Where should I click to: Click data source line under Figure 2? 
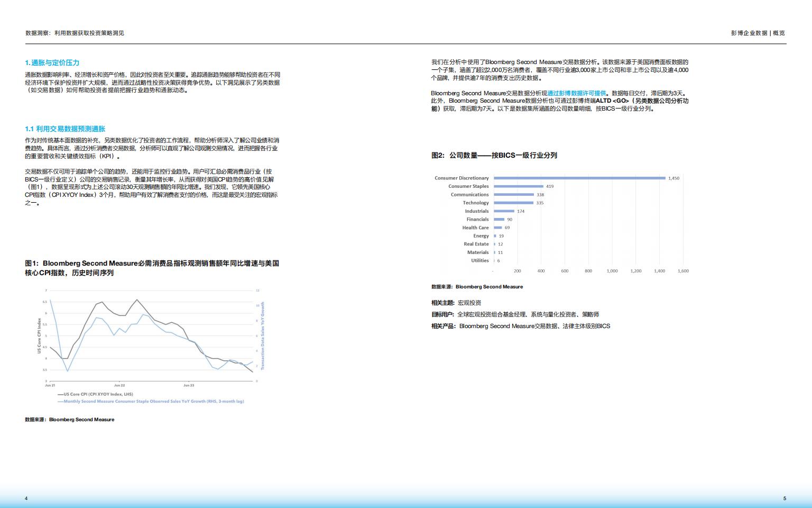click(477, 287)
